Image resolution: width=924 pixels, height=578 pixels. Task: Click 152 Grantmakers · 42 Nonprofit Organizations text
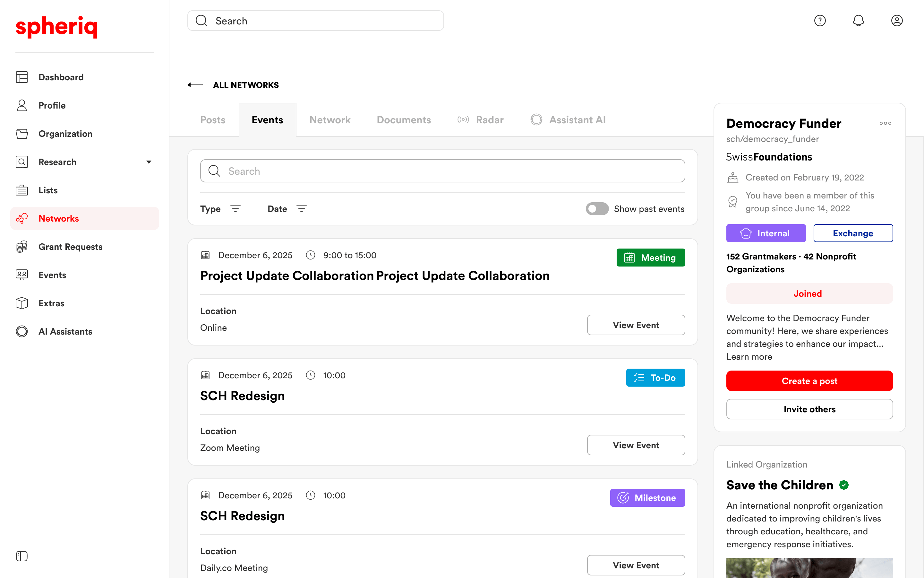click(791, 263)
